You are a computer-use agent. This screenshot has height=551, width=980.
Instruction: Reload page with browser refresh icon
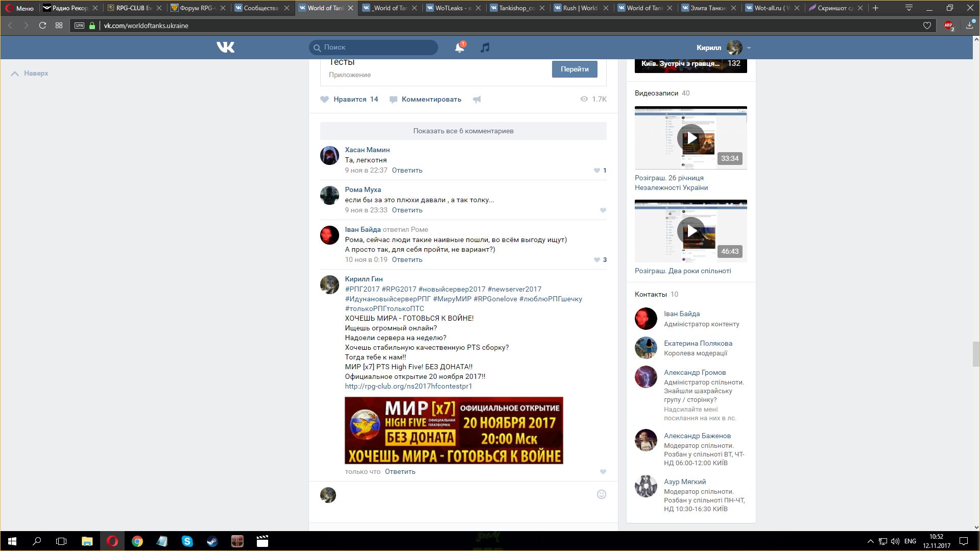pyautogui.click(x=42, y=26)
